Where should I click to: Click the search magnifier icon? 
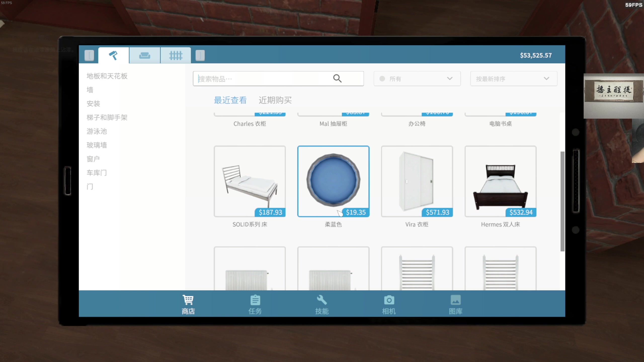click(337, 79)
